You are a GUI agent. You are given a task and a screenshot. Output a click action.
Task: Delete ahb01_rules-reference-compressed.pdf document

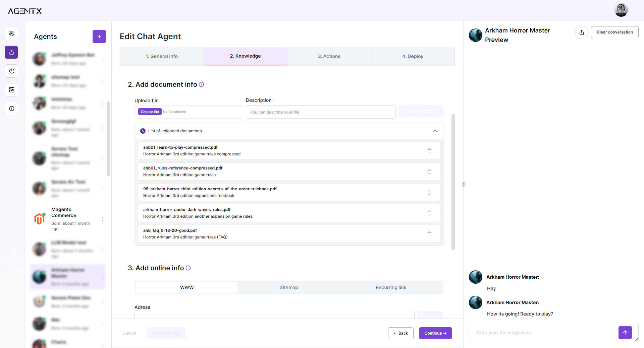click(x=429, y=171)
